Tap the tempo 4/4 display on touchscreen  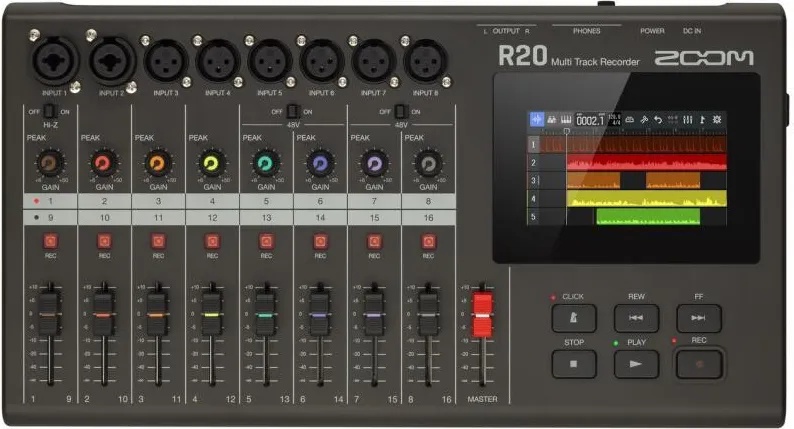pyautogui.click(x=614, y=120)
